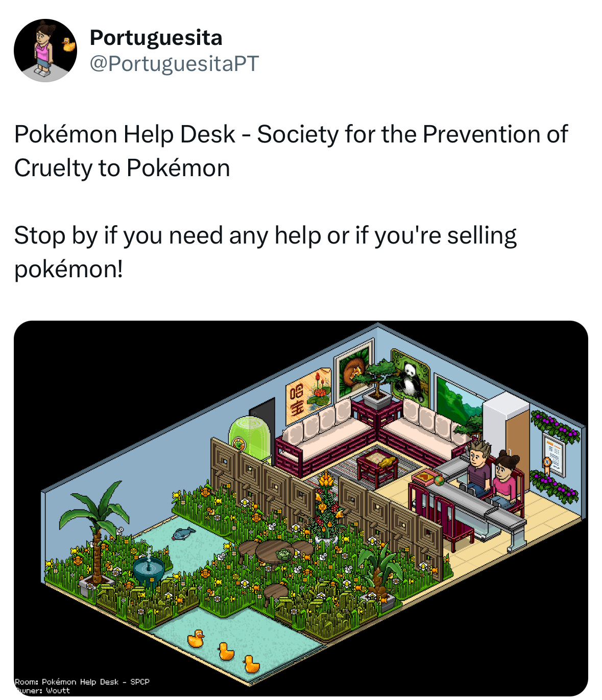Click the room name caption text
This screenshot has height=700, width=602.
tap(82, 682)
